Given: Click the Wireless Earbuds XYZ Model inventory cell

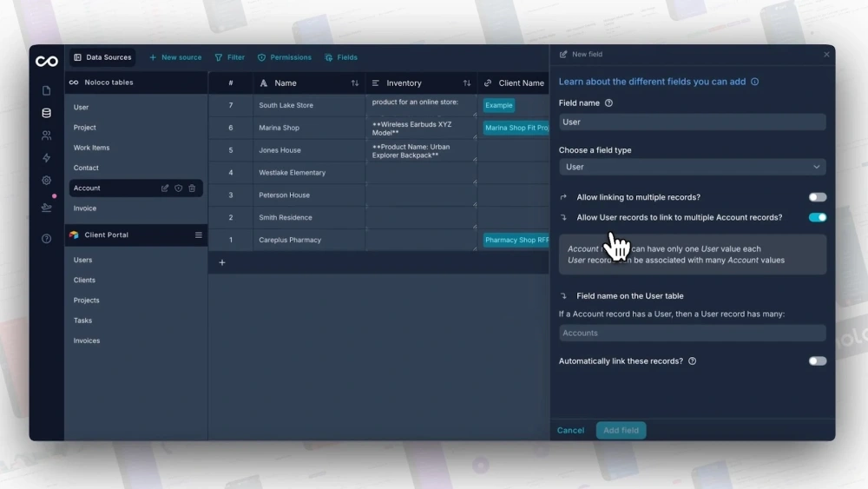Looking at the screenshot, I should [x=421, y=129].
